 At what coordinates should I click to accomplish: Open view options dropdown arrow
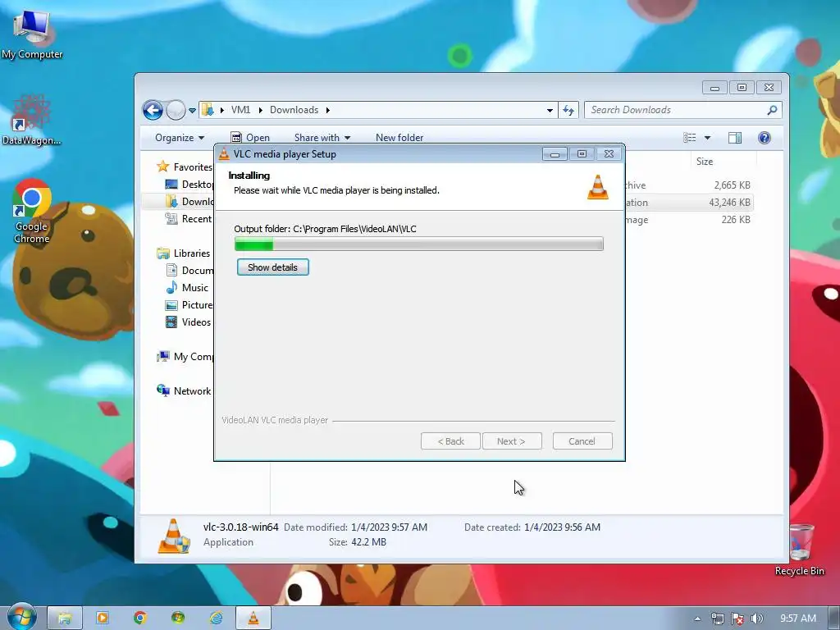coord(707,138)
